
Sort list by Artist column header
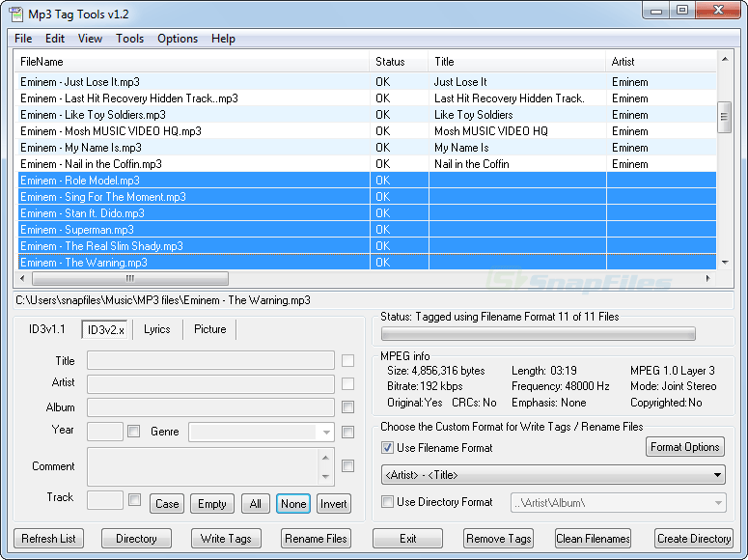661,62
